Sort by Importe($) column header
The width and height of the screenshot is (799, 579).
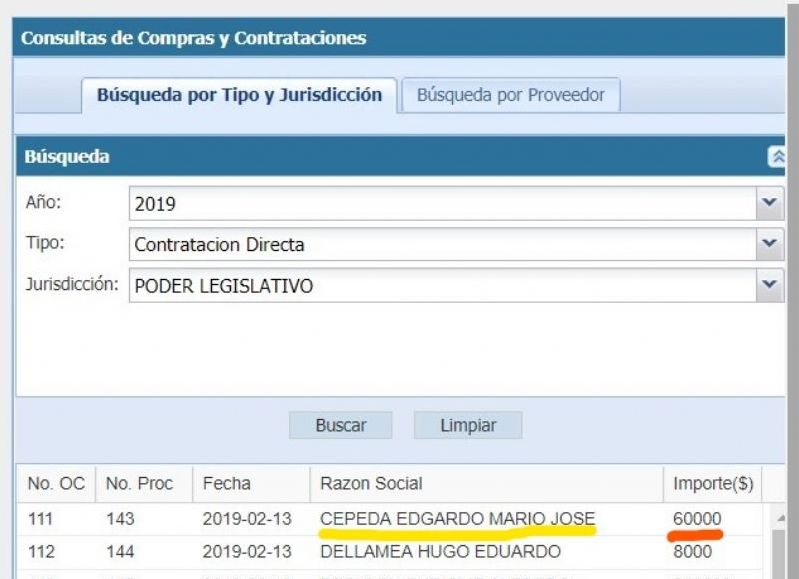point(713,483)
